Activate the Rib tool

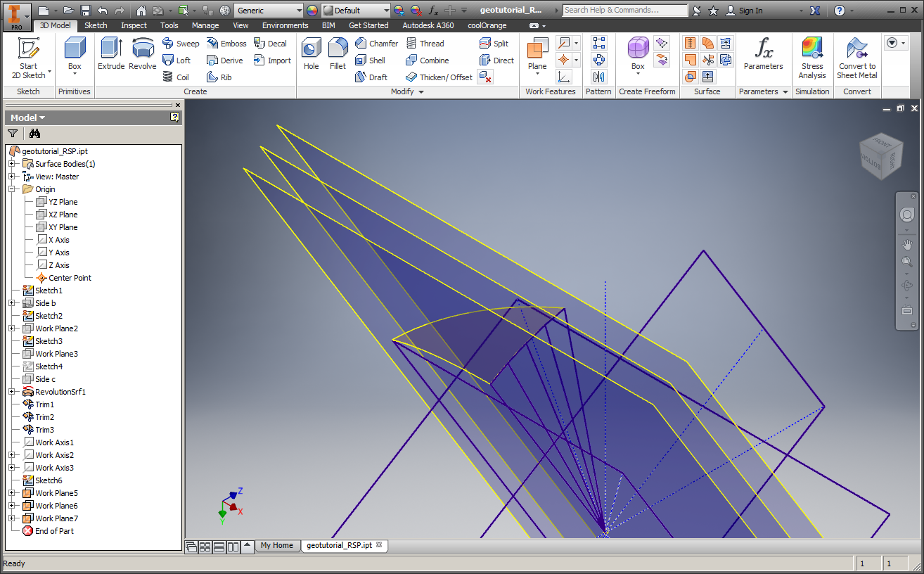coord(219,77)
